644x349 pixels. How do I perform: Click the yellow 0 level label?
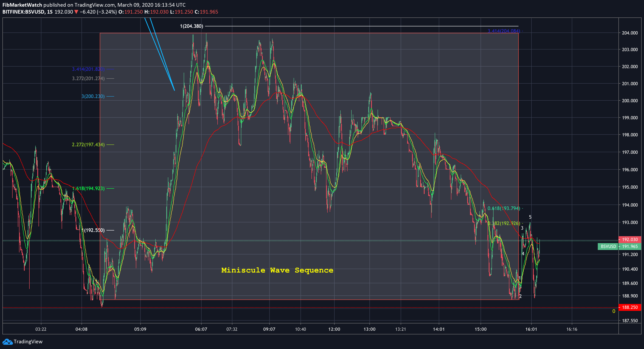coord(614,311)
